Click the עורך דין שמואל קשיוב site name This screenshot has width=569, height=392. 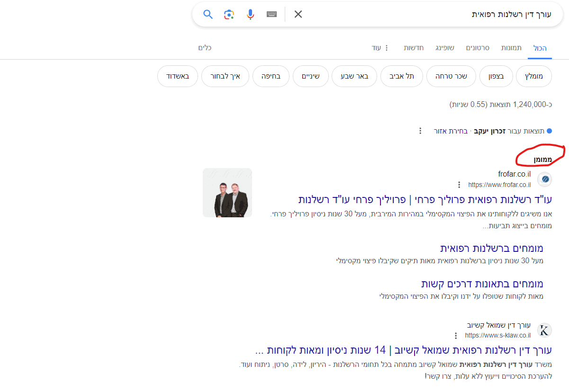(x=498, y=326)
